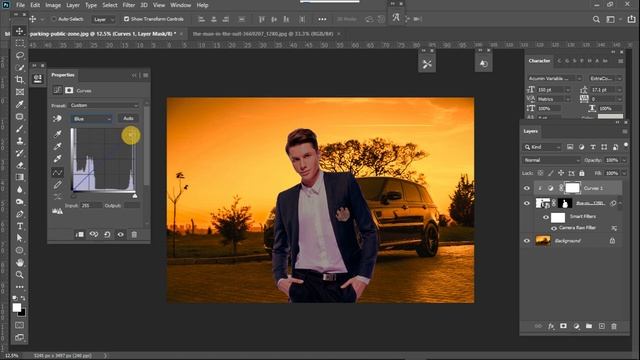The width and height of the screenshot is (640, 360).
Task: Pick the white point eyedropper in Curves
Action: click(58, 159)
